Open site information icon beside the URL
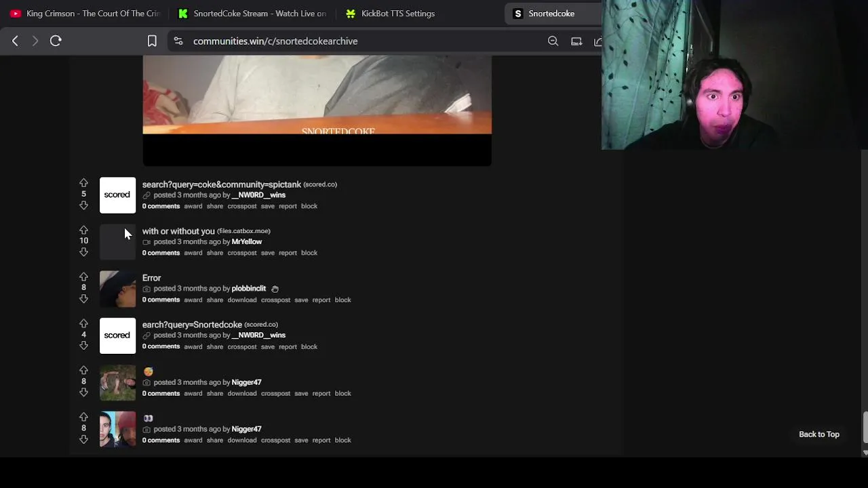868x488 pixels. [x=178, y=41]
